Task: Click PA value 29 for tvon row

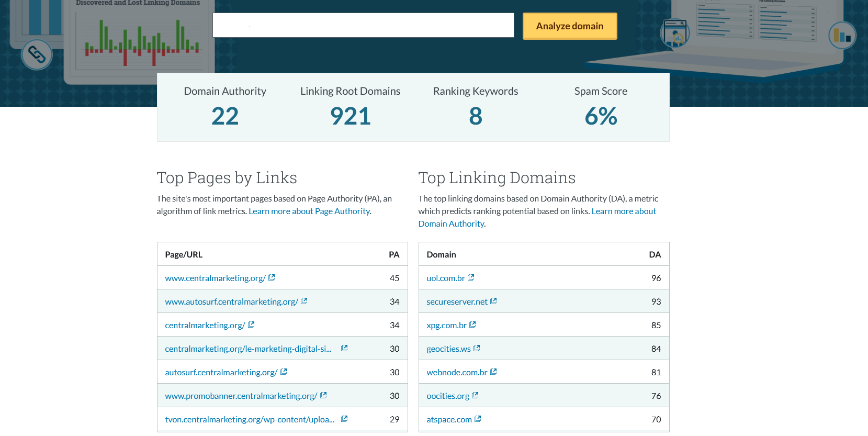Action: 394,419
